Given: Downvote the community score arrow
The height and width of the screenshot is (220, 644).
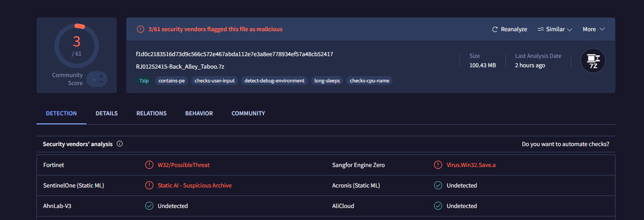Looking at the screenshot, I should pos(101,82).
